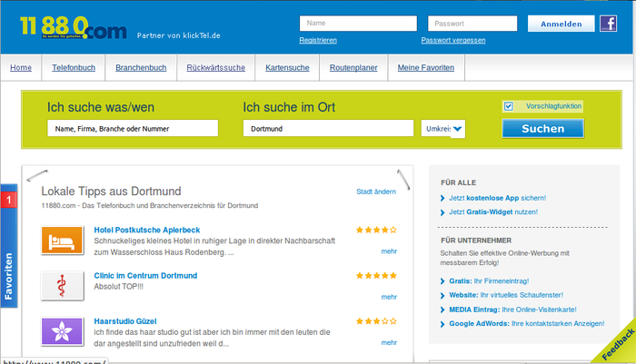Screen dimensions: 636x364
Task: Open 'Jetzt Gratis-Widget nutzen!' link
Action: click(493, 212)
